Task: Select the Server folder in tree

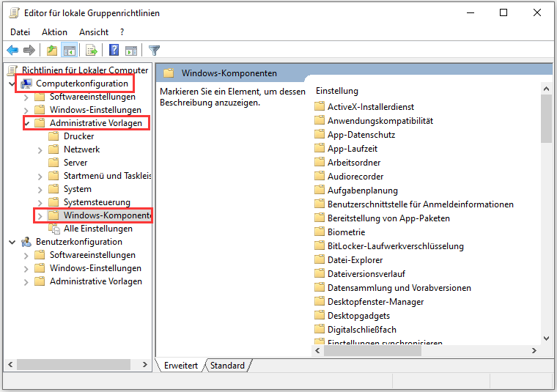Action: click(75, 163)
